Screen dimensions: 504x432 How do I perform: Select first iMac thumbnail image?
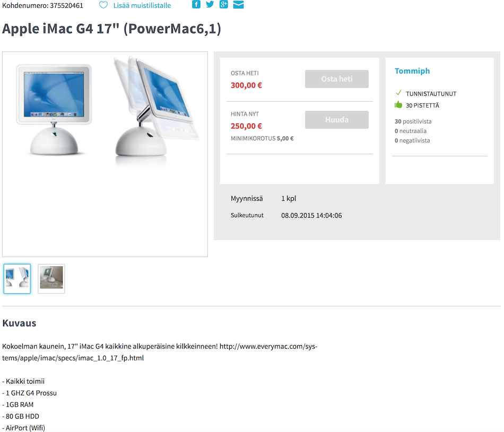click(18, 279)
